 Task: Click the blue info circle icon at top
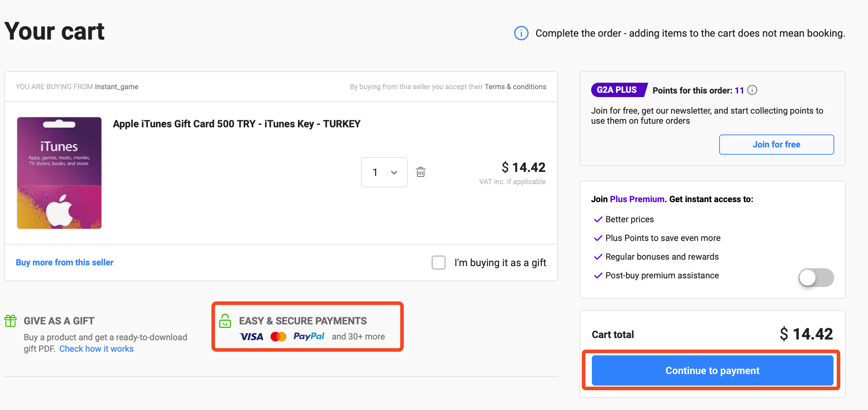tap(521, 33)
